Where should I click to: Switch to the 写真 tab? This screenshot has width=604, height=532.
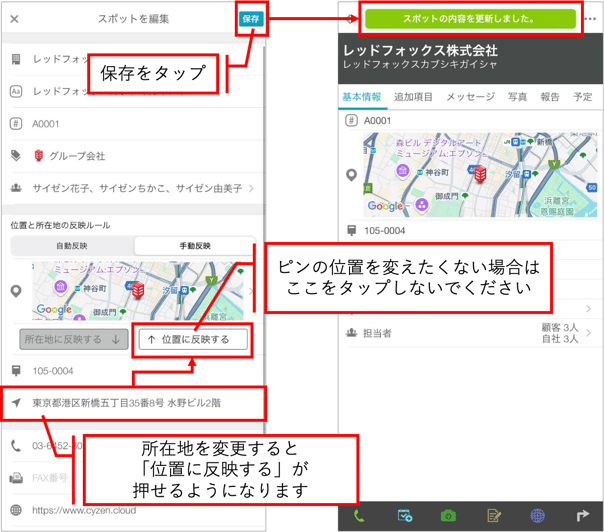517,97
